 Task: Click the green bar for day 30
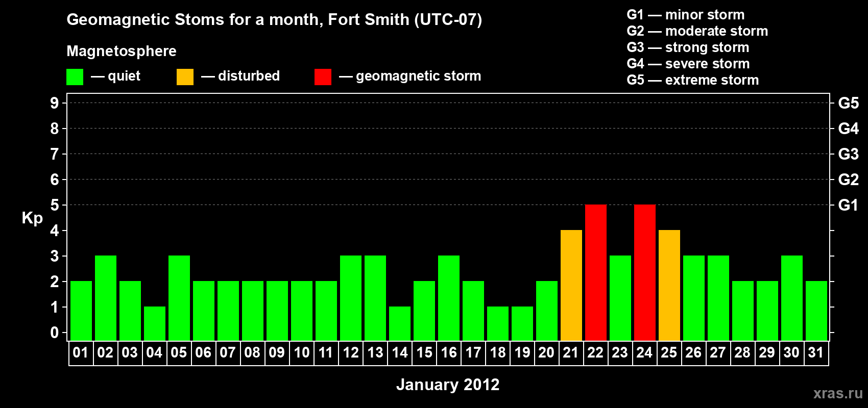[792, 298]
